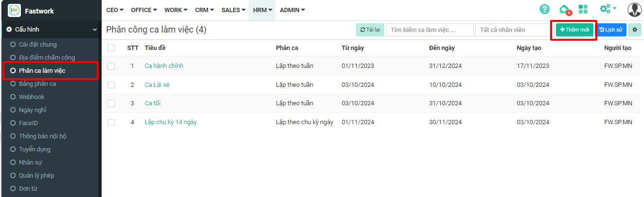Screen dimensions: 644x197
Task: Open the apps grid icon
Action: pyautogui.click(x=583, y=9)
